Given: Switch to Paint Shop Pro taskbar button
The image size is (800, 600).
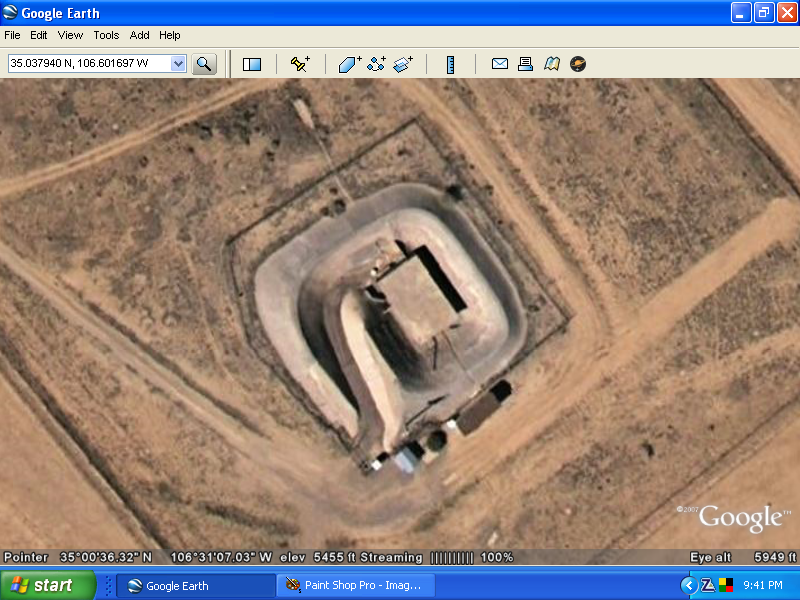Looking at the screenshot, I should (x=356, y=586).
